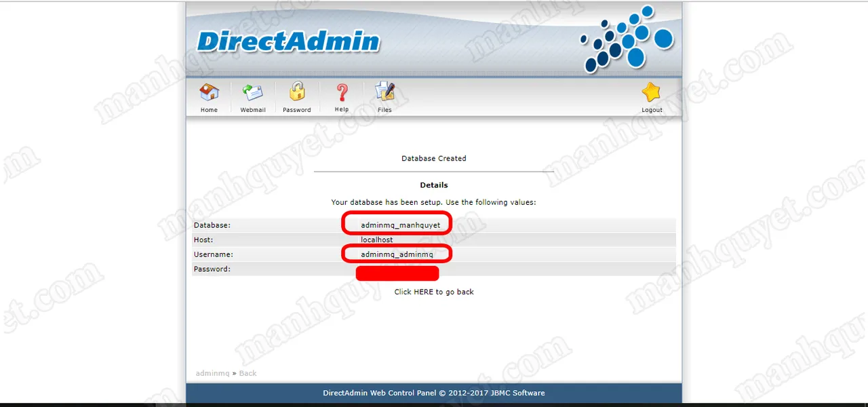Image resolution: width=868 pixels, height=407 pixels.
Task: Select database name adminmq_manhquyet
Action: coord(400,225)
